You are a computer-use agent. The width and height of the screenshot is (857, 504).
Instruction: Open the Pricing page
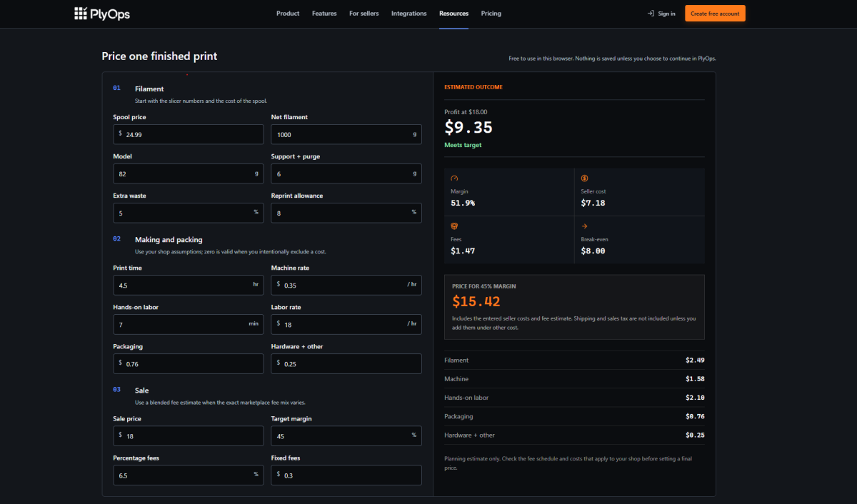491,14
